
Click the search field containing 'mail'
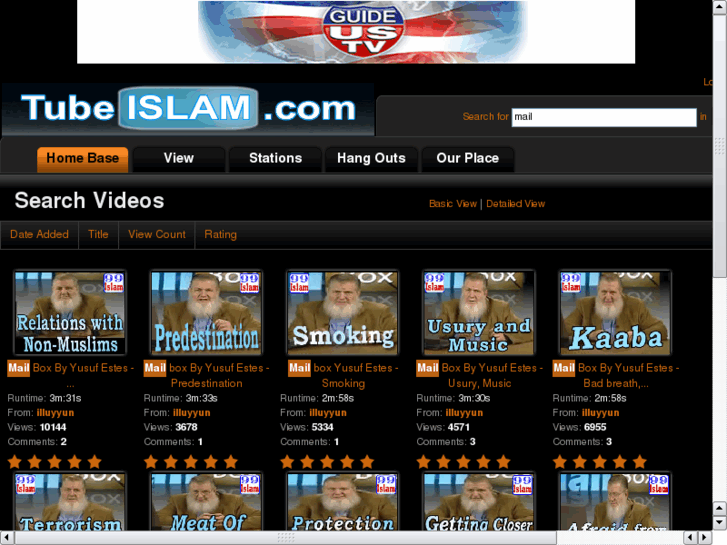pos(604,117)
